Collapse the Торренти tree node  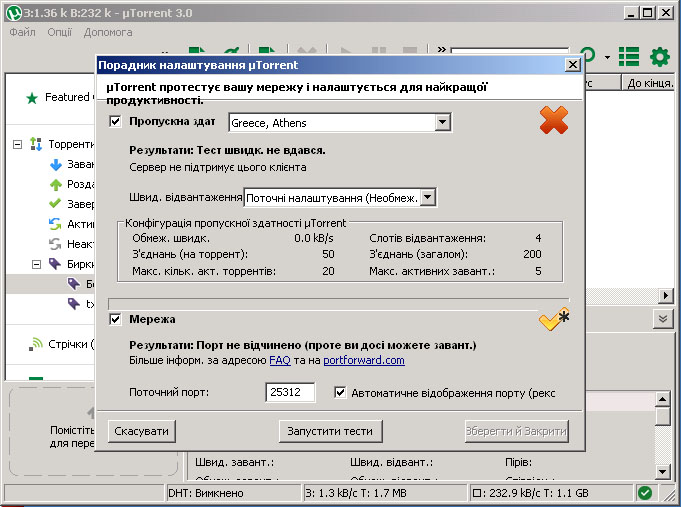point(17,144)
